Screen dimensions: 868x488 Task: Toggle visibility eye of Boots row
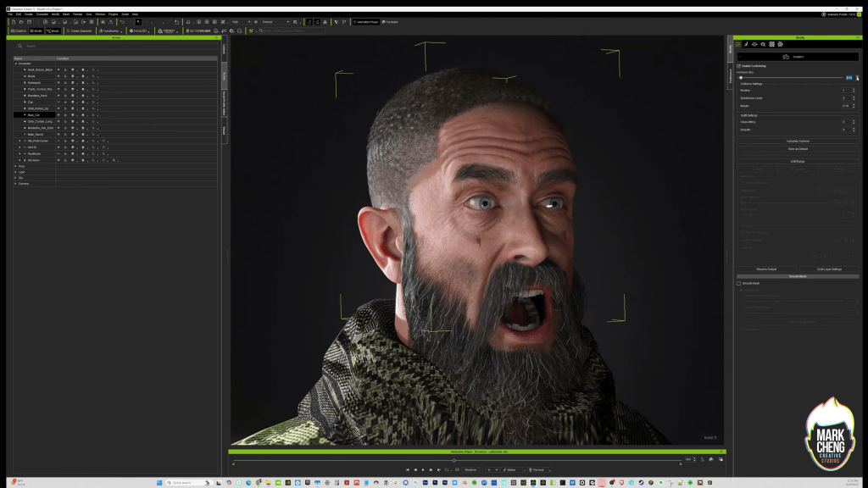pyautogui.click(x=58, y=76)
